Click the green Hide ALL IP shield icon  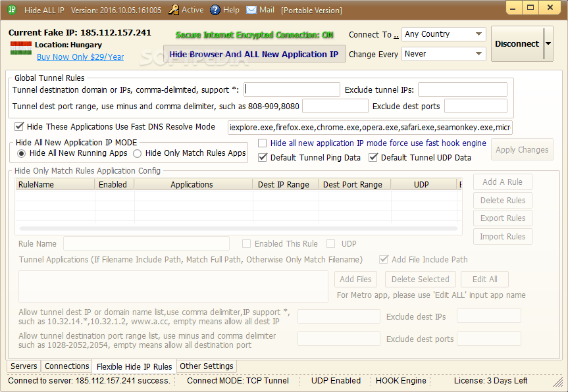(12, 10)
